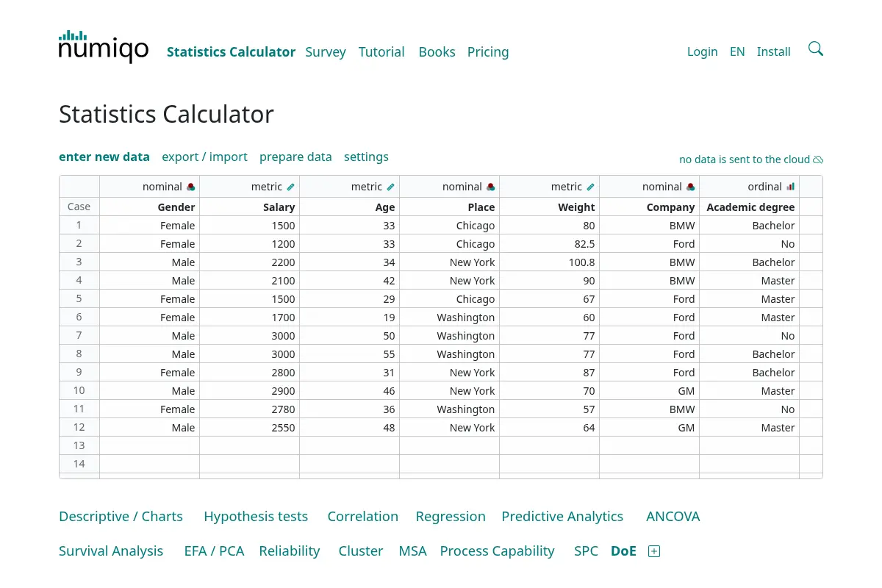Image resolution: width=882 pixels, height=588 pixels.
Task: Click the Company cell in row 10 showing GM
Action: (650, 391)
